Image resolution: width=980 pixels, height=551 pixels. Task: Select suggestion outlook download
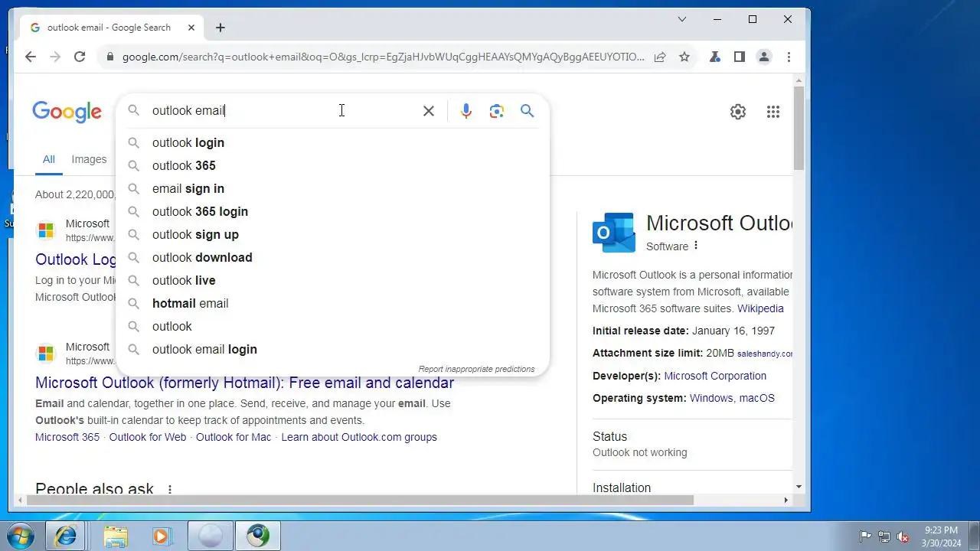(x=332, y=257)
